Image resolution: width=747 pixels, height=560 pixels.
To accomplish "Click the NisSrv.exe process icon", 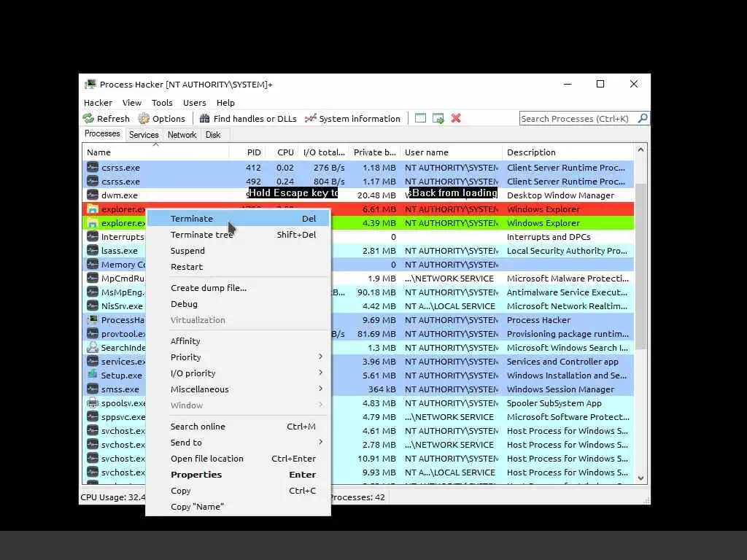I will tap(93, 306).
